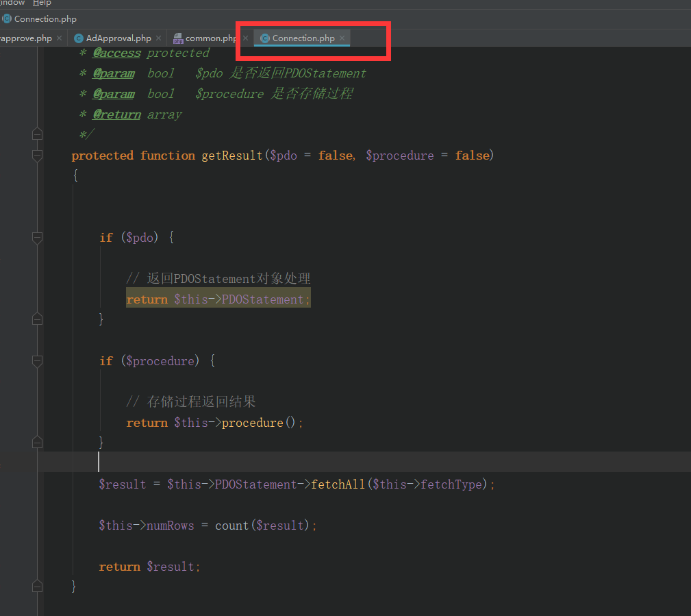
Task: Click the @return doc tag link
Action: pyautogui.click(x=116, y=114)
